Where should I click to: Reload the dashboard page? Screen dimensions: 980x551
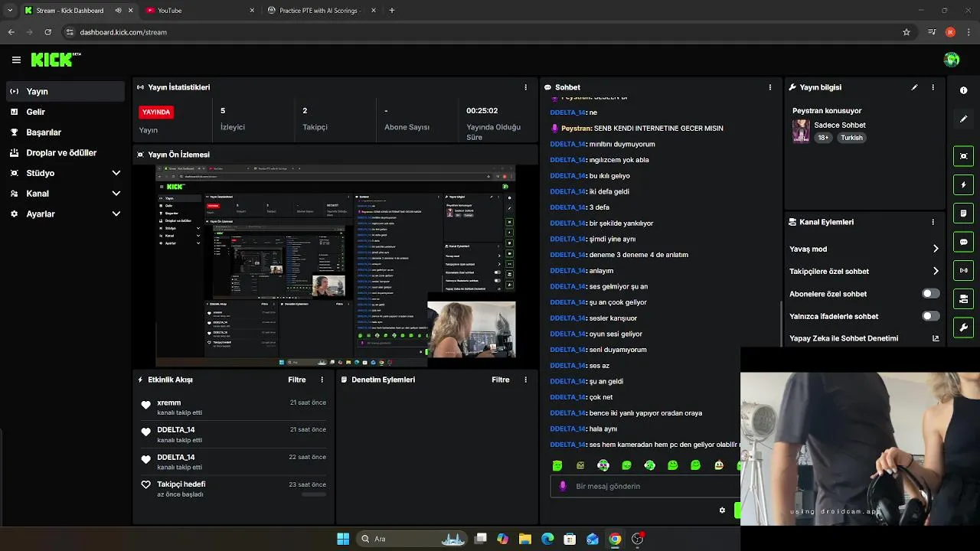[x=47, y=32]
